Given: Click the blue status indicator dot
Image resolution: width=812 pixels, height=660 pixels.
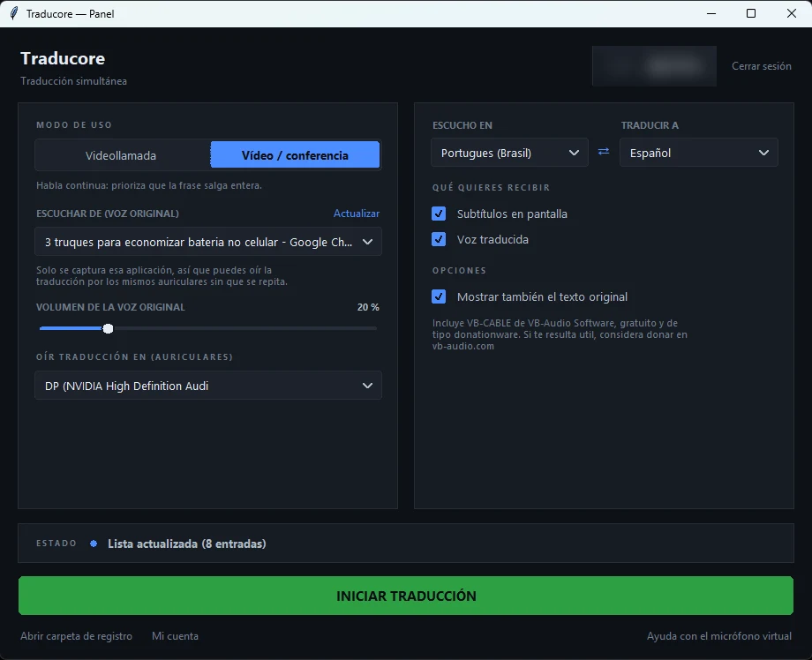Looking at the screenshot, I should 94,544.
